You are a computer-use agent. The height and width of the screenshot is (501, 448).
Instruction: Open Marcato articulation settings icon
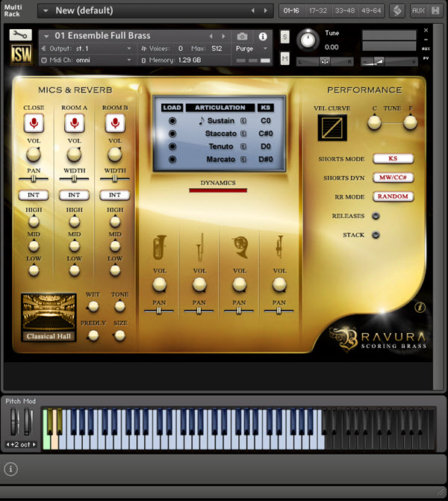[243, 159]
